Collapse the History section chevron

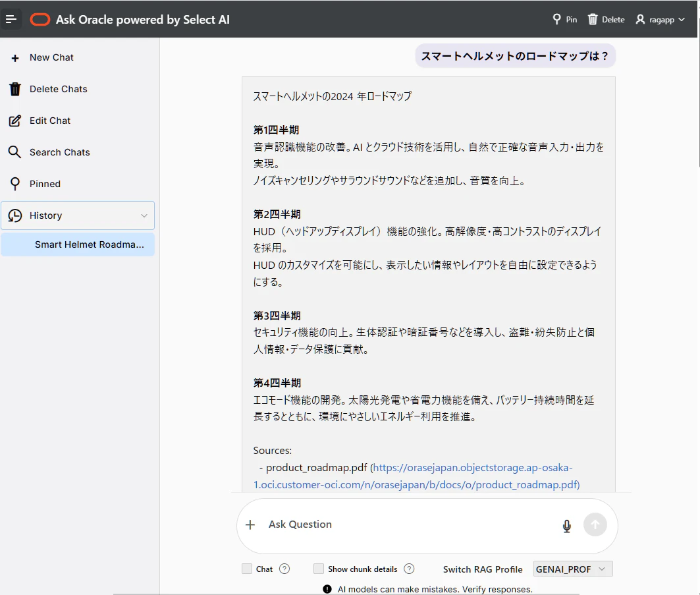coord(144,215)
